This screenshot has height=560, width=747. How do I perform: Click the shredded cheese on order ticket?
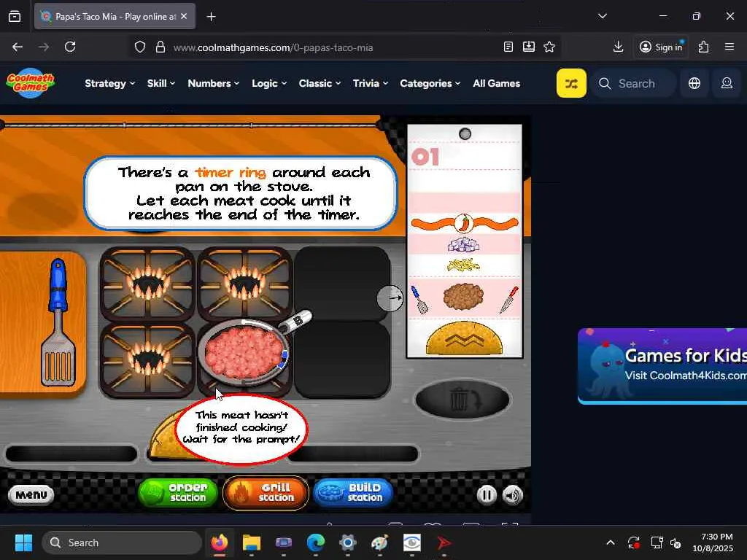point(463,265)
